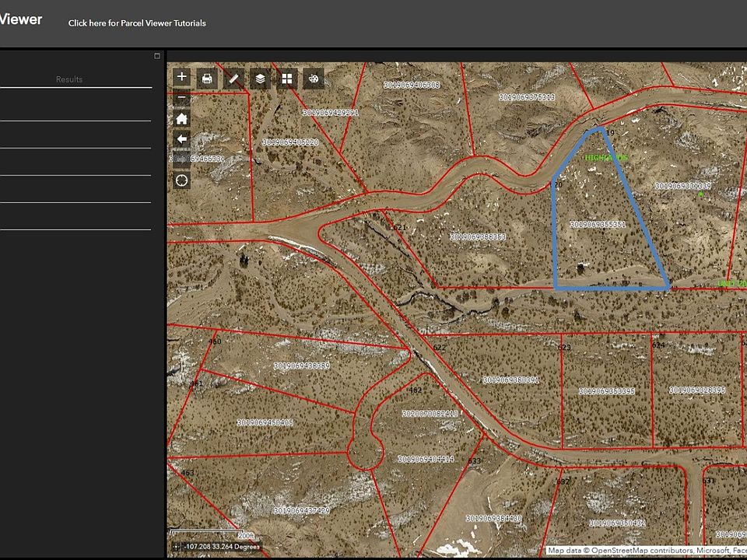Select parcel label 3019069375313
The height and width of the screenshot is (560, 747).
pos(527,97)
